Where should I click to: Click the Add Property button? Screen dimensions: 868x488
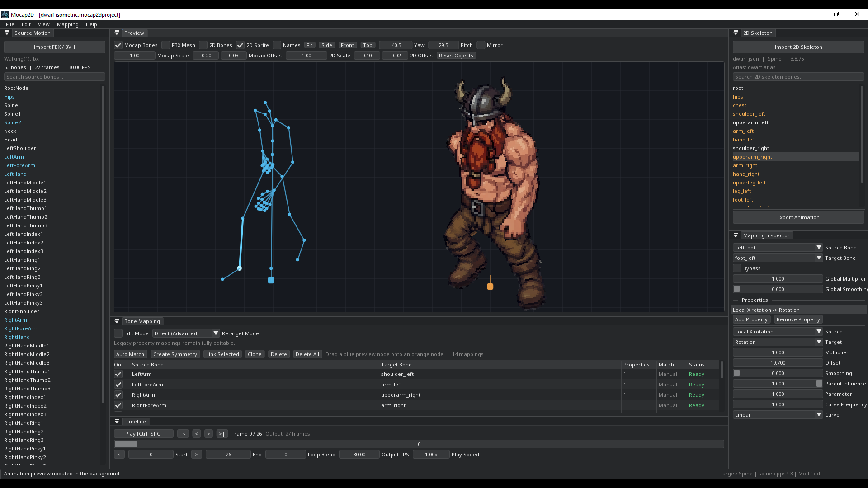tap(751, 319)
